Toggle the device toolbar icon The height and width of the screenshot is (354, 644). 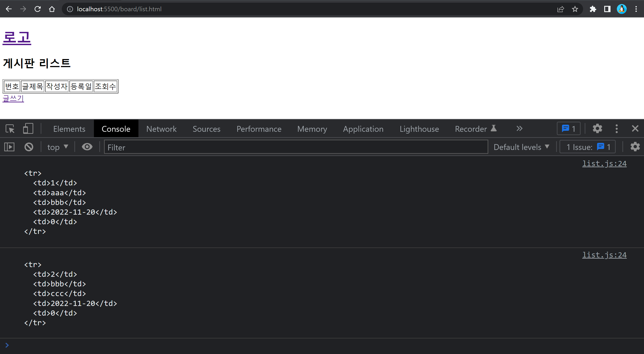tap(28, 129)
